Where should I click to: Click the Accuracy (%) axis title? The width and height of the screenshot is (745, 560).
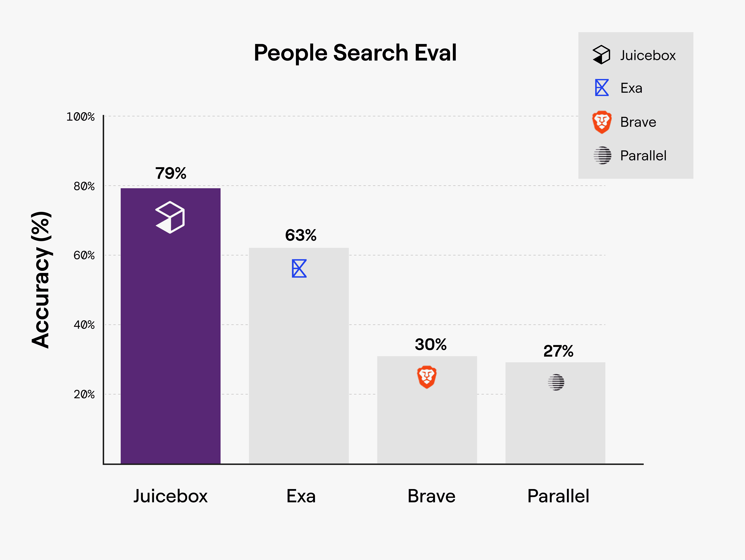41,280
